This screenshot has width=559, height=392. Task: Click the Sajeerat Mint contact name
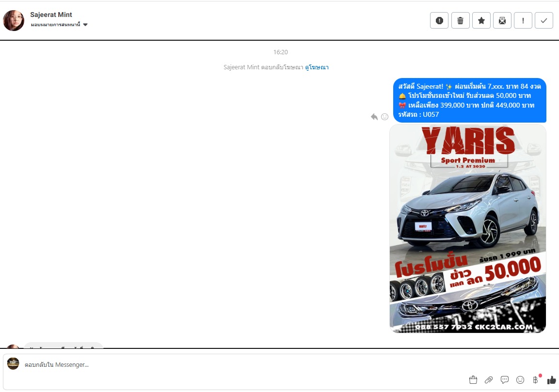click(51, 15)
